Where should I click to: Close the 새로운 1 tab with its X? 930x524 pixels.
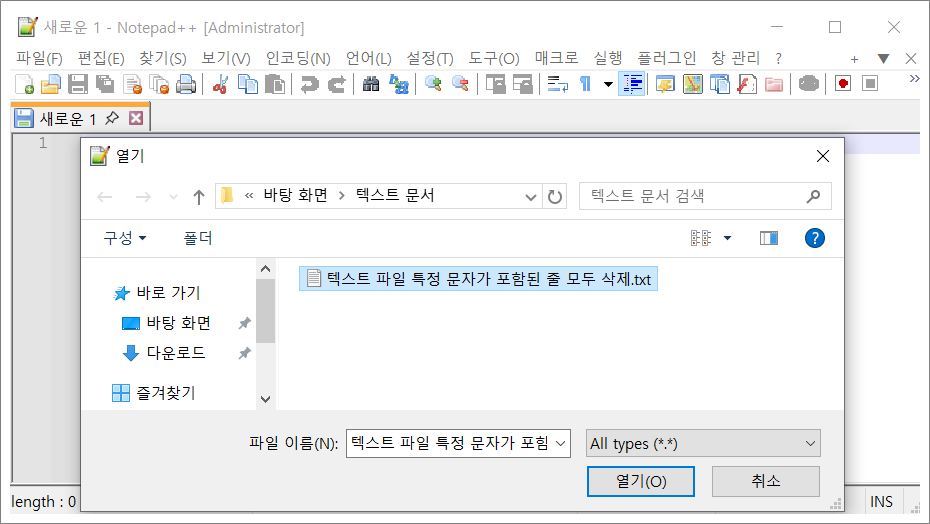(x=136, y=118)
